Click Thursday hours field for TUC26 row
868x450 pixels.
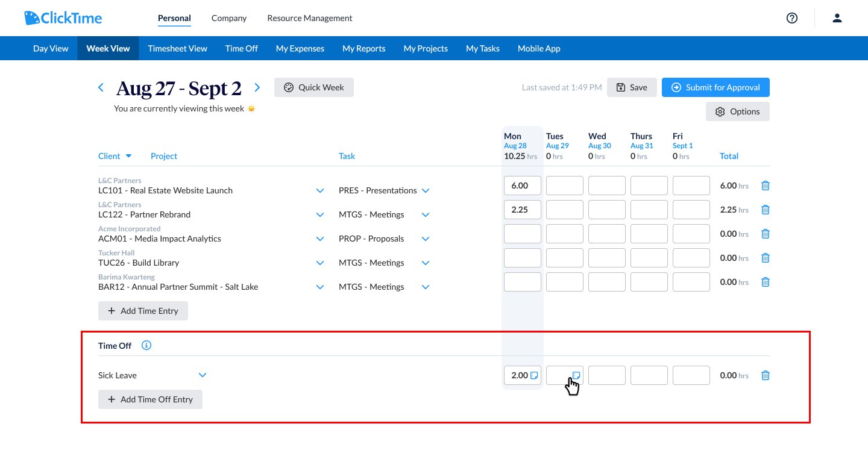point(649,258)
